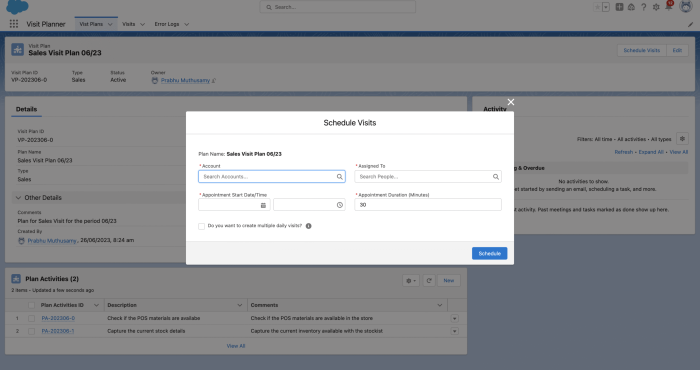The height and width of the screenshot is (370, 700).
Task: Open the calendar date picker icon
Action: click(x=263, y=205)
